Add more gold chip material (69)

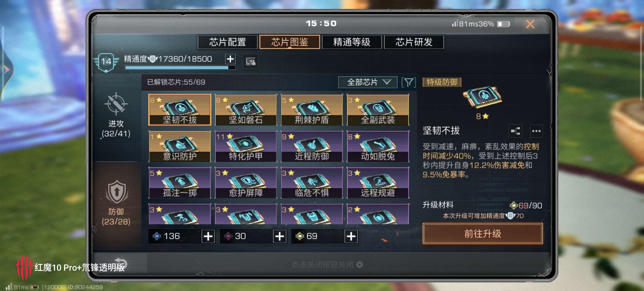351,236
